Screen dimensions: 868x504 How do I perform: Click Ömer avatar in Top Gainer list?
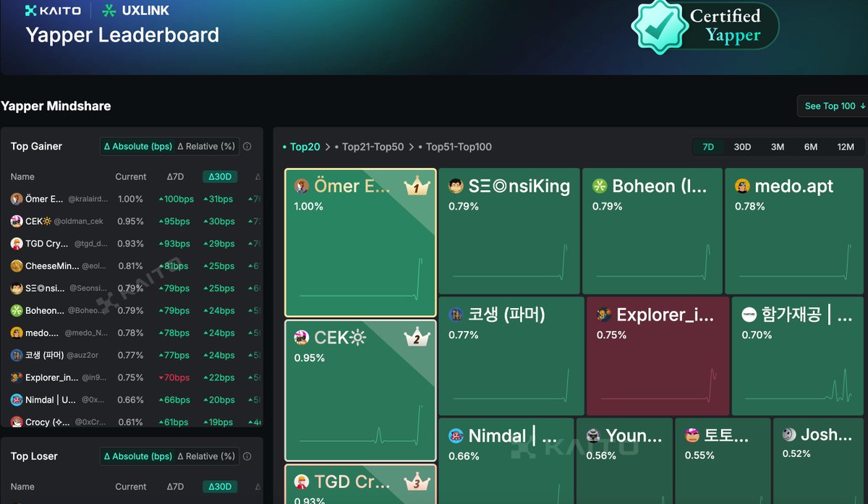[x=17, y=199]
